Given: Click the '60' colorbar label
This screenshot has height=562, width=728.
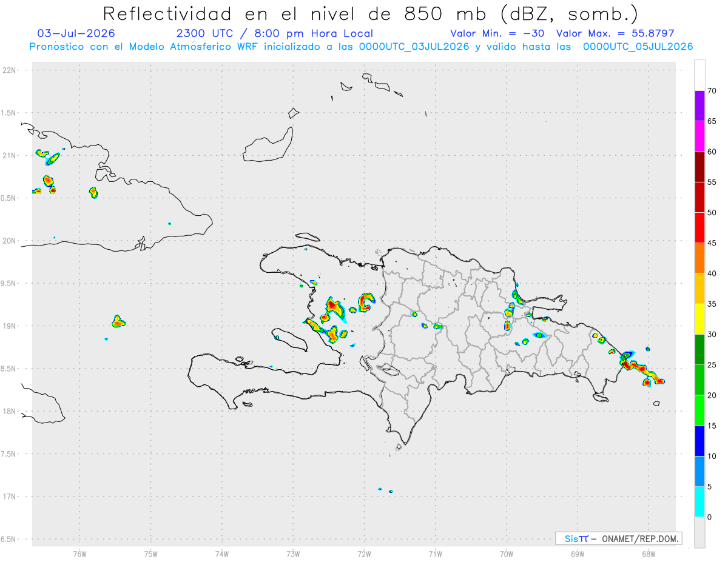Looking at the screenshot, I should coord(712,152).
